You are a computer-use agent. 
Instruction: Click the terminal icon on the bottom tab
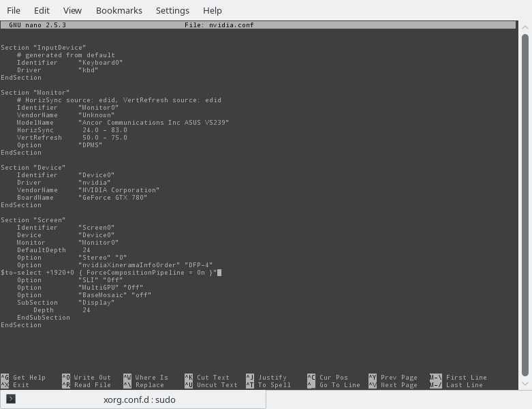11,399
